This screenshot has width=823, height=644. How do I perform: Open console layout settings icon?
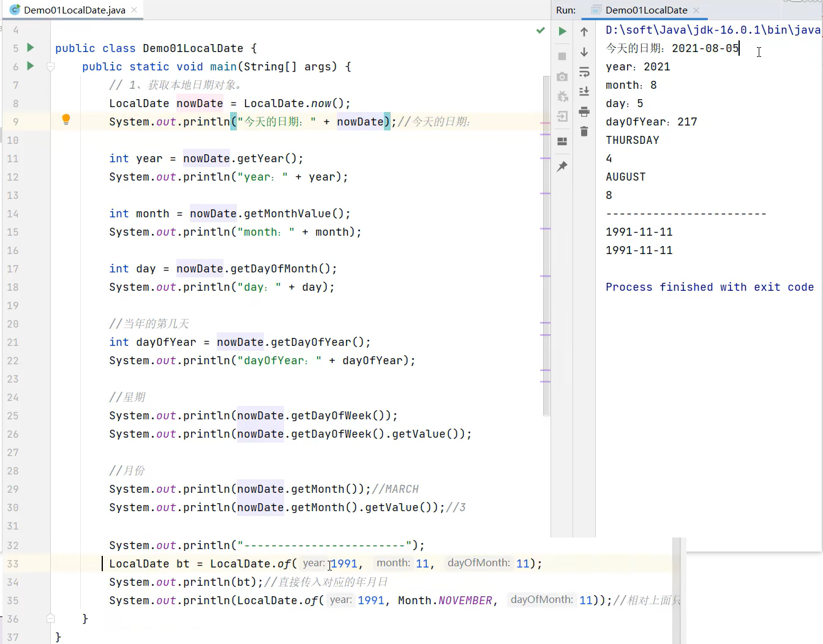[x=562, y=141]
